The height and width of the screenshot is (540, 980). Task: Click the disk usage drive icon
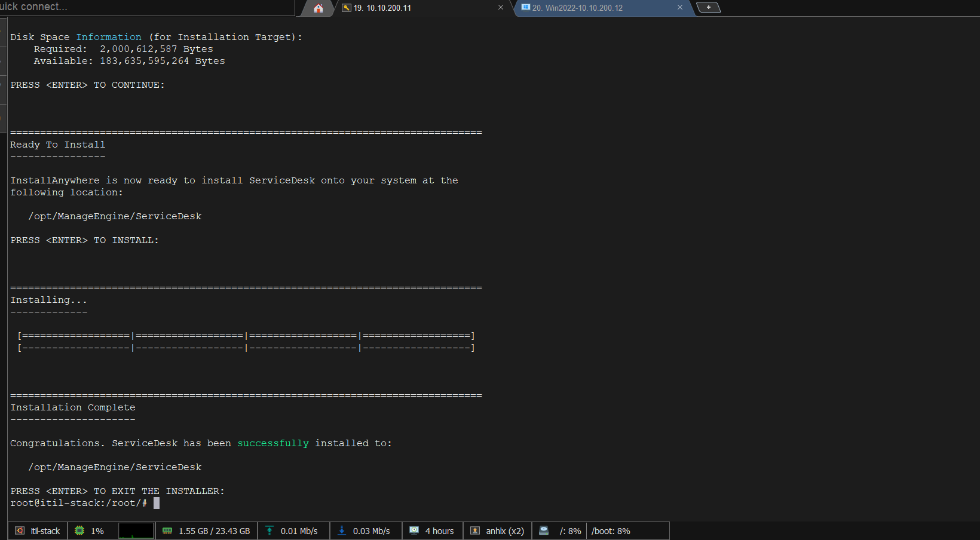[544, 530]
